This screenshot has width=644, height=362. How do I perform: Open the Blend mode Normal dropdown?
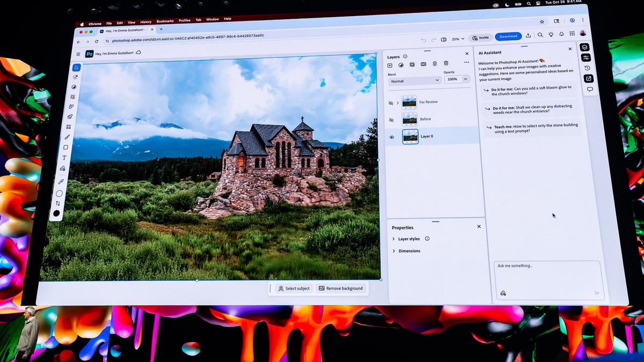click(x=414, y=81)
